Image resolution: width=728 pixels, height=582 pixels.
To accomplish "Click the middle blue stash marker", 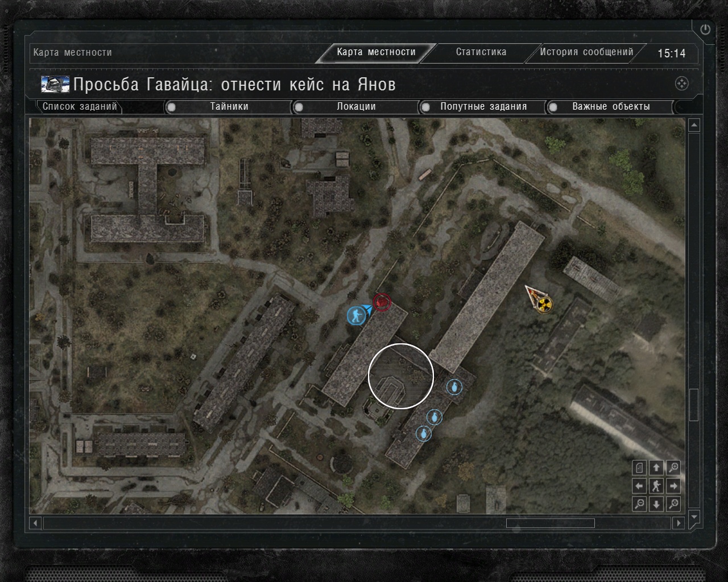I will pyautogui.click(x=435, y=417).
